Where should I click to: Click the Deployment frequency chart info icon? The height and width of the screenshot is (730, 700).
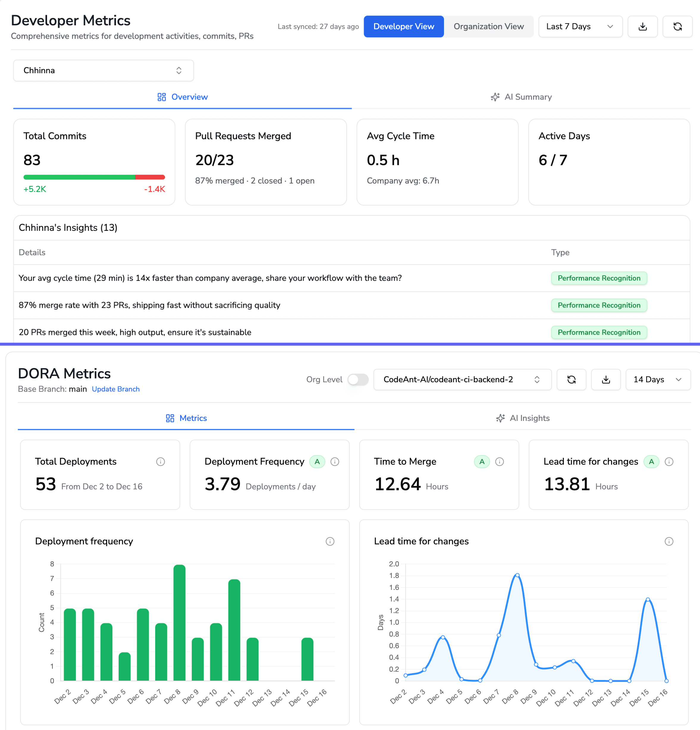coord(330,541)
